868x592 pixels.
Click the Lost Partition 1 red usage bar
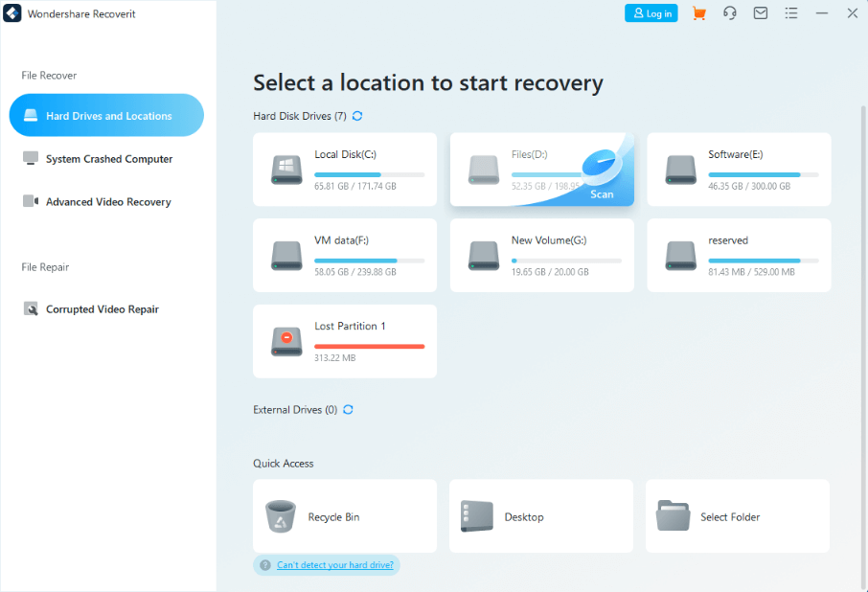click(x=369, y=347)
